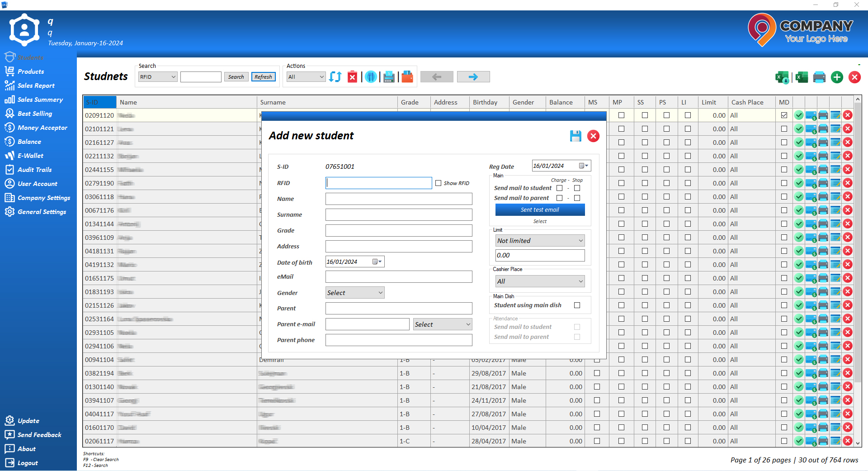Click the Excel import icon with down arrow

click(782, 77)
